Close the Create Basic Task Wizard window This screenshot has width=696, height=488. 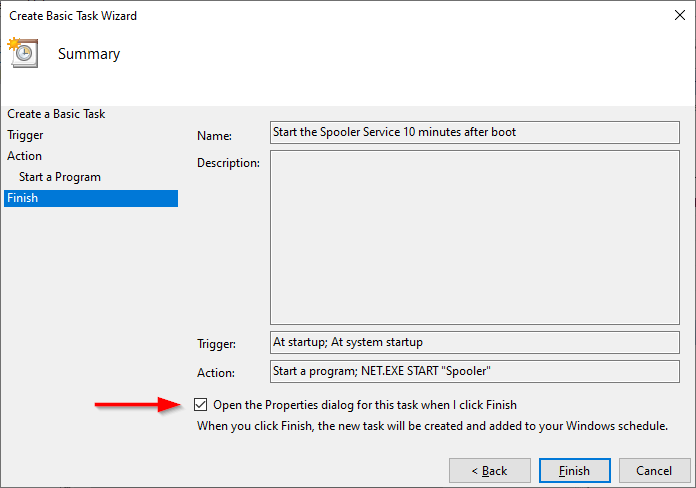pos(680,15)
